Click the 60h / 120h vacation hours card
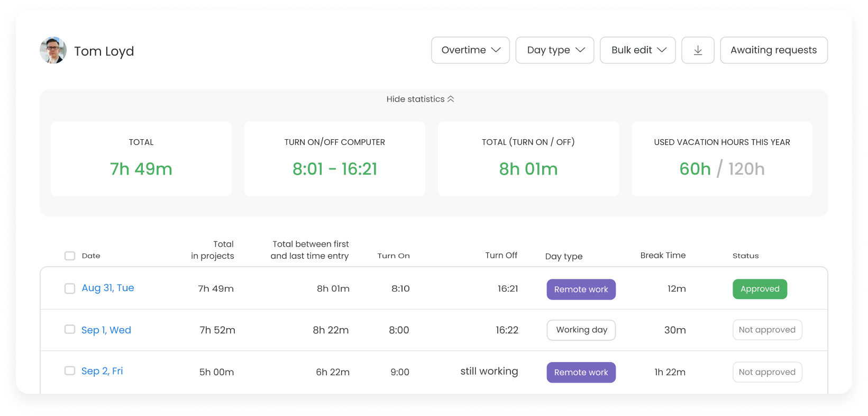The width and height of the screenshot is (868, 416). point(722,159)
